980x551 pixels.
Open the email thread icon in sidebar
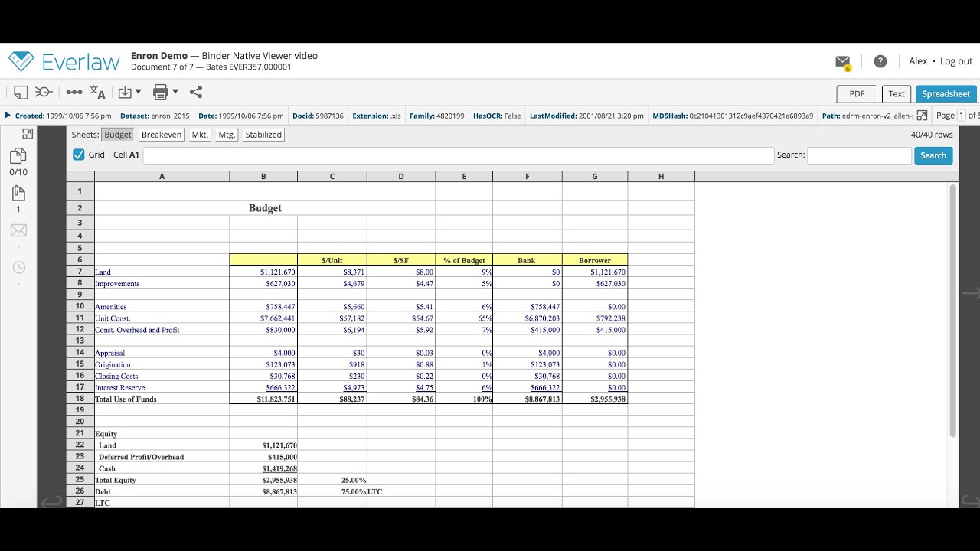(18, 230)
